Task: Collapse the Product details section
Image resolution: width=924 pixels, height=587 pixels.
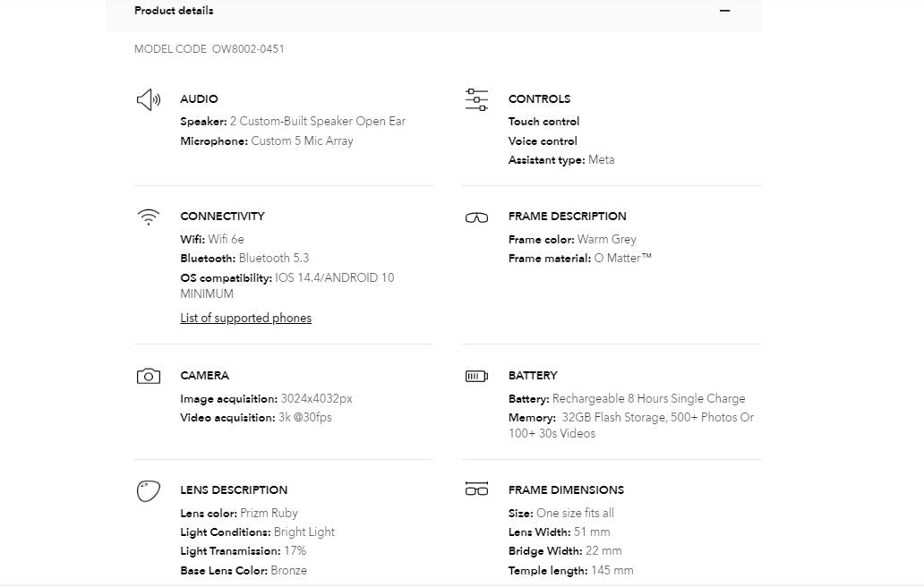Action: (x=725, y=11)
